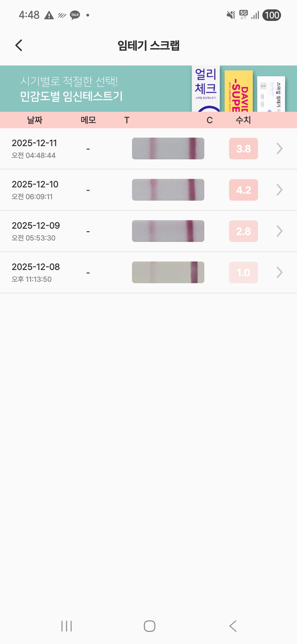Open the test strip photo from 2025-12-08
Image resolution: width=297 pixels, height=644 pixels.
[x=168, y=272]
